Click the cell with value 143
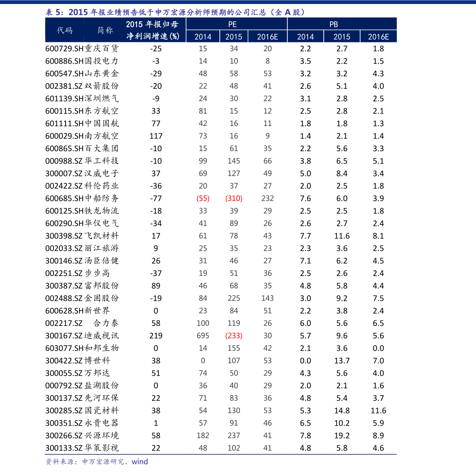Screen dimensions: 476x474 267,298
